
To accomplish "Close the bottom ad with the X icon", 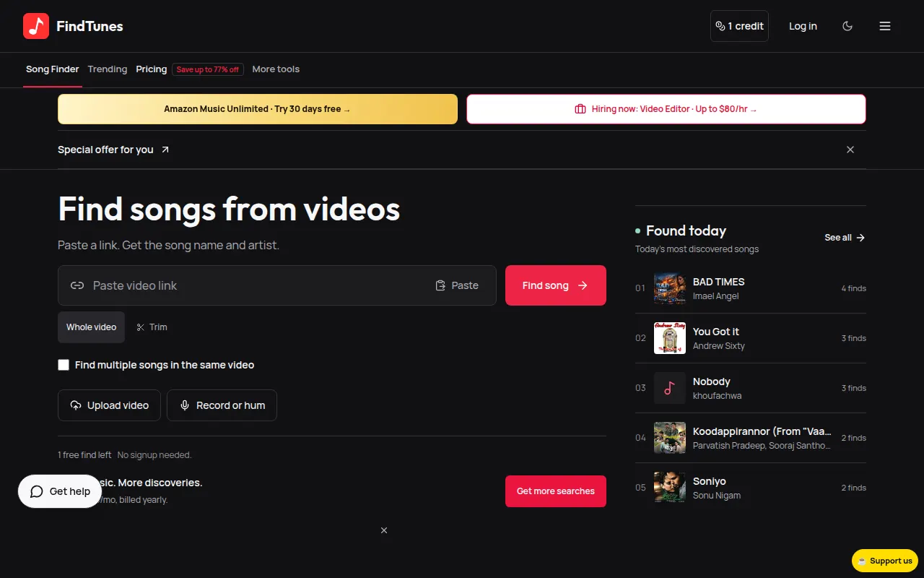I will pyautogui.click(x=384, y=530).
